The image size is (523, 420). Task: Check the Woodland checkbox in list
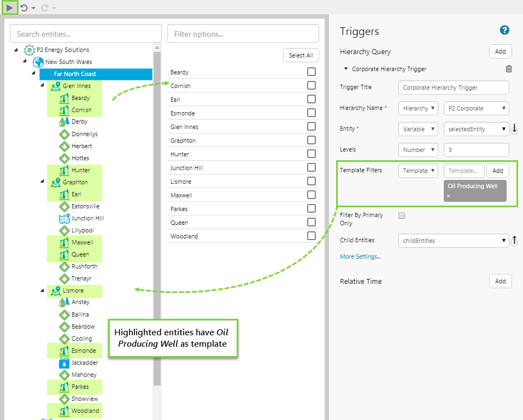coord(311,236)
